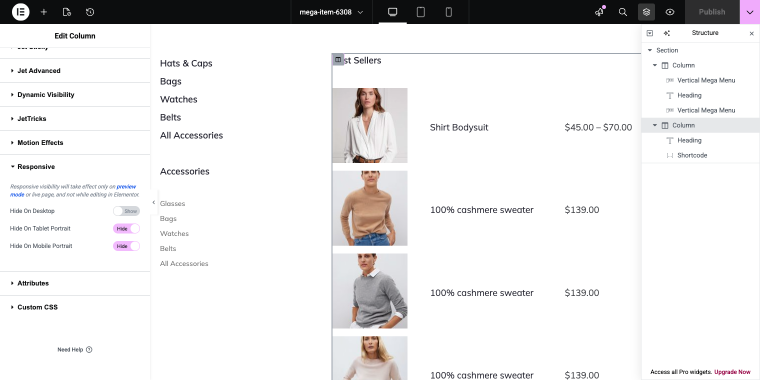Click the plus Add Element icon
This screenshot has height=380, width=760.
coord(44,12)
